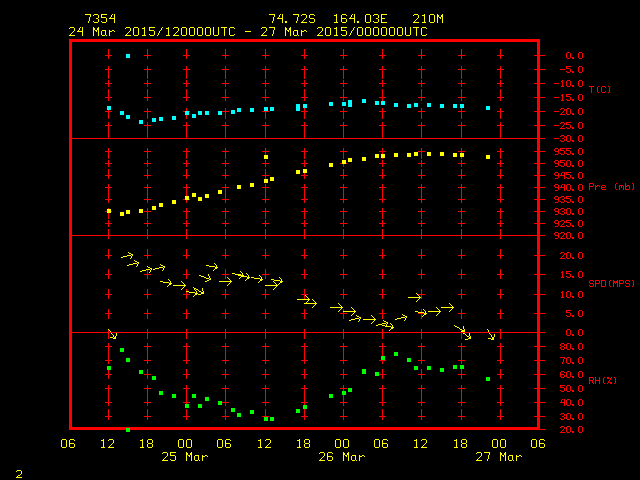This screenshot has height=480, width=640.
Task: Click the lone cyan temperature point at 0.0
Action: coord(128,56)
